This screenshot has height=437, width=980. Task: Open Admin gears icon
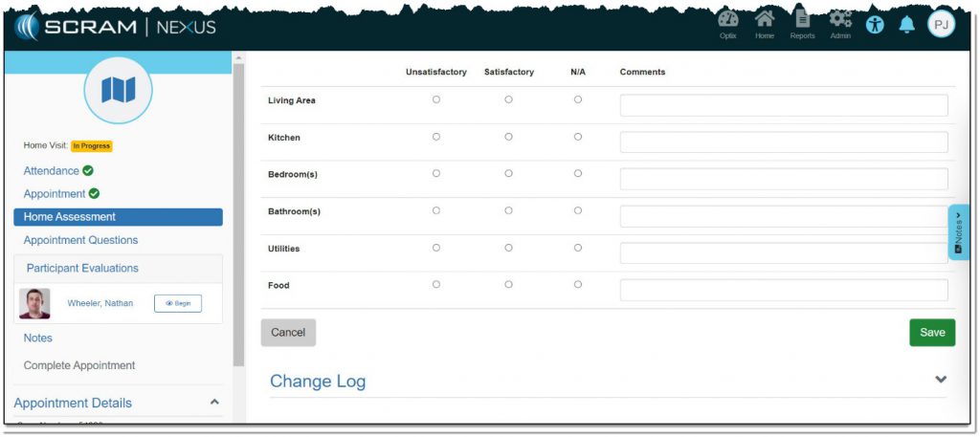(840, 21)
